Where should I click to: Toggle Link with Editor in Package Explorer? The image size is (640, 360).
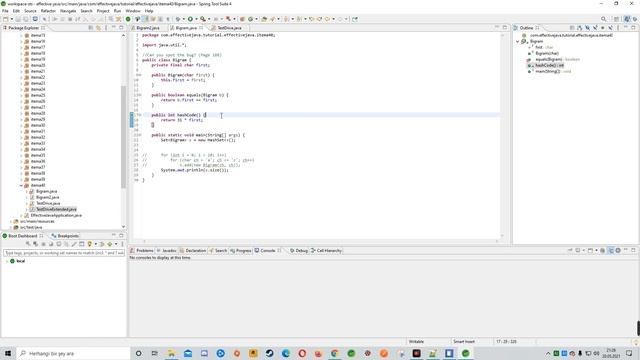click(x=98, y=28)
